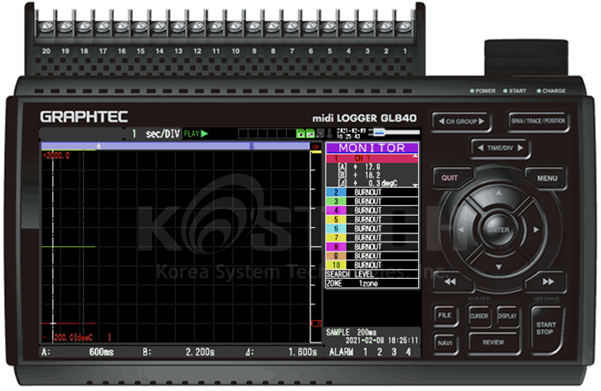Screen dimensions: 601x391
Task: Click the ENTER center key
Action: 499,230
